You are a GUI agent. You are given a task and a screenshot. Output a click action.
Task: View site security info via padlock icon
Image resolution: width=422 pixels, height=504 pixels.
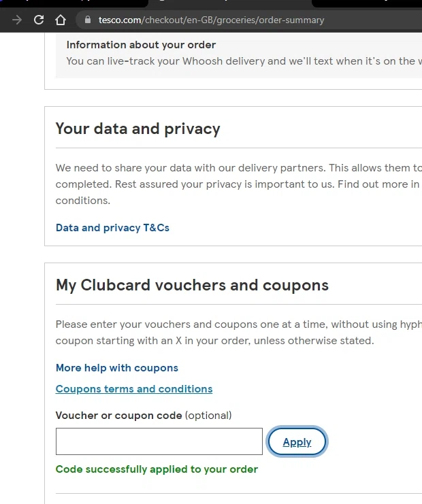[86, 20]
